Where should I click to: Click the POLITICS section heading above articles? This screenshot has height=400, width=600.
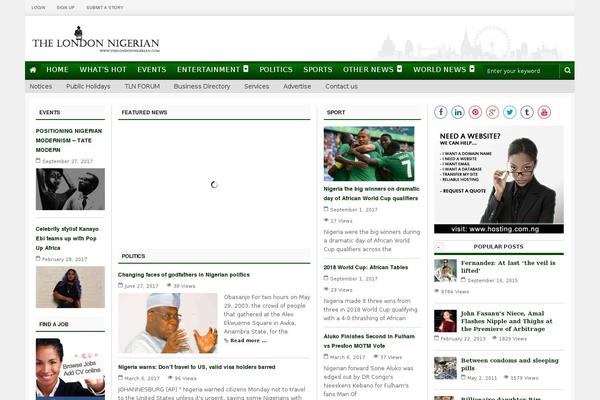(x=133, y=256)
